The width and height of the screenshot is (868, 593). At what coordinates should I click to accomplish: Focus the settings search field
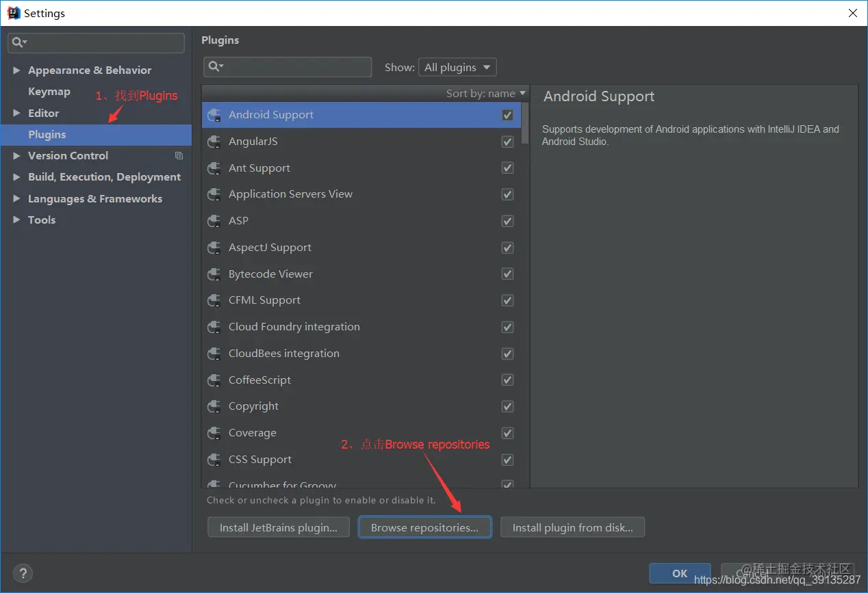tap(96, 42)
